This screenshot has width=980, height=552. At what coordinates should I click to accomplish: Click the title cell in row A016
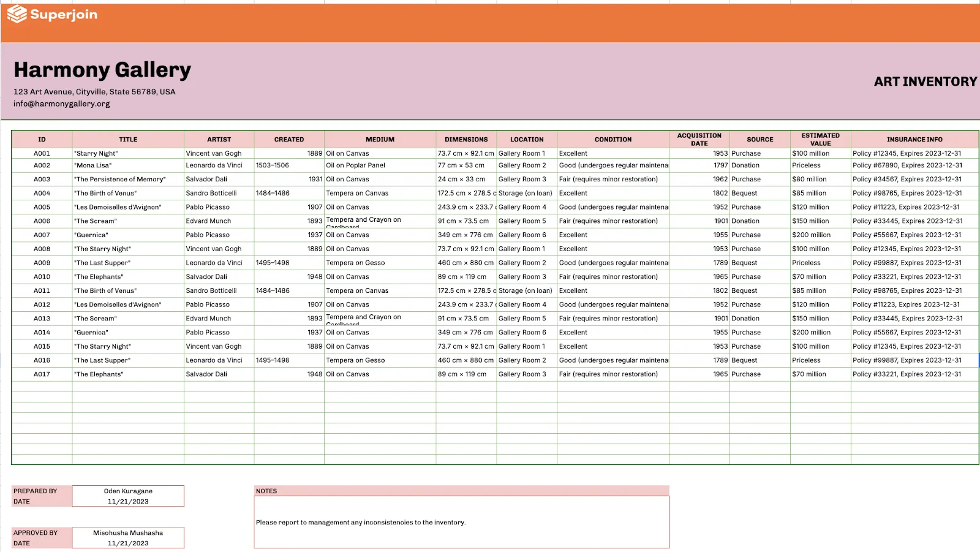click(x=128, y=360)
